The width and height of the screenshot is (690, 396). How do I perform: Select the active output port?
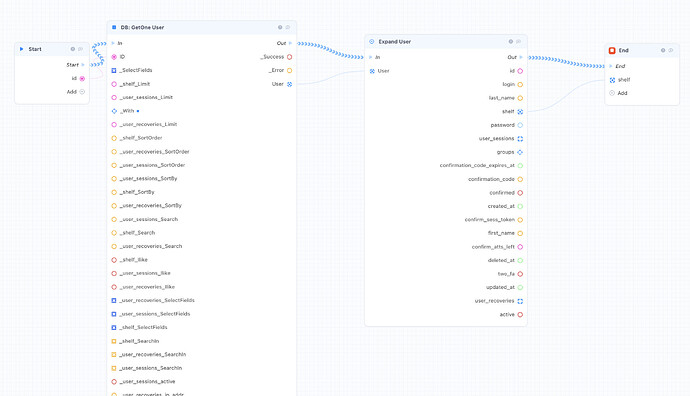[x=520, y=315]
